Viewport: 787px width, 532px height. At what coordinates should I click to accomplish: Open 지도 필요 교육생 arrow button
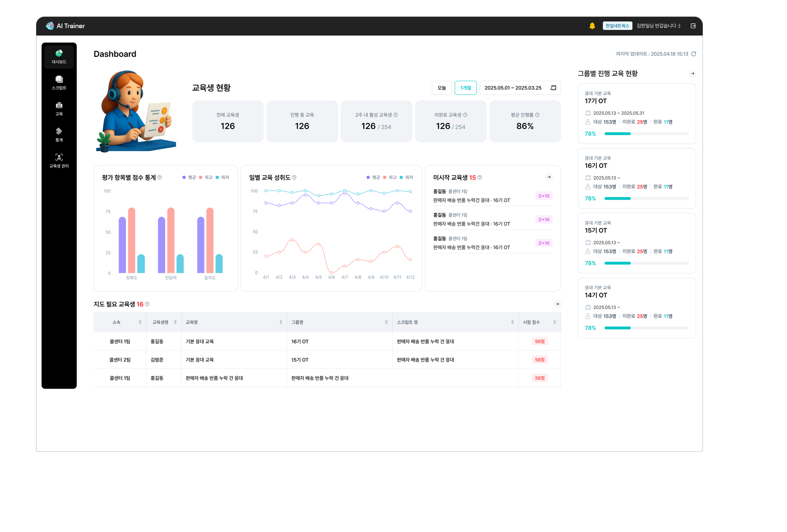[557, 304]
